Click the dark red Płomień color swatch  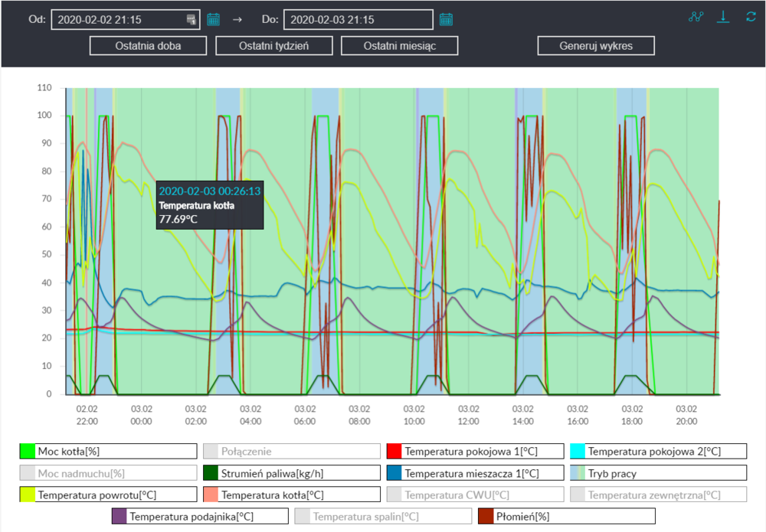coord(486,517)
